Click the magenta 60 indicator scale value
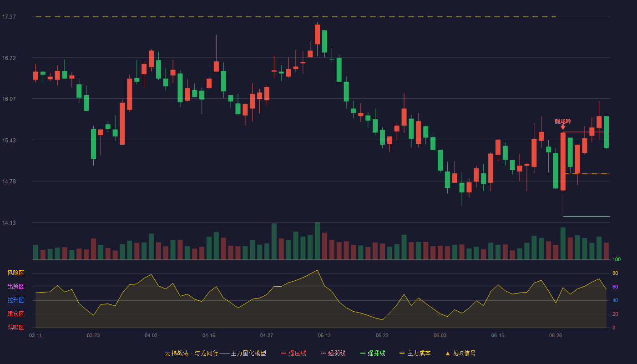637x364 pixels. (615, 287)
